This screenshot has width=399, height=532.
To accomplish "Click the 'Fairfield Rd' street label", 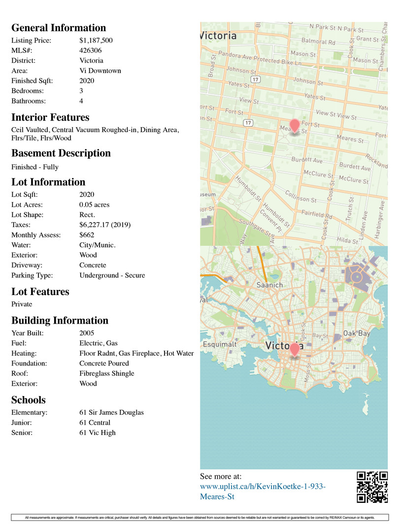I will click(x=317, y=214).
